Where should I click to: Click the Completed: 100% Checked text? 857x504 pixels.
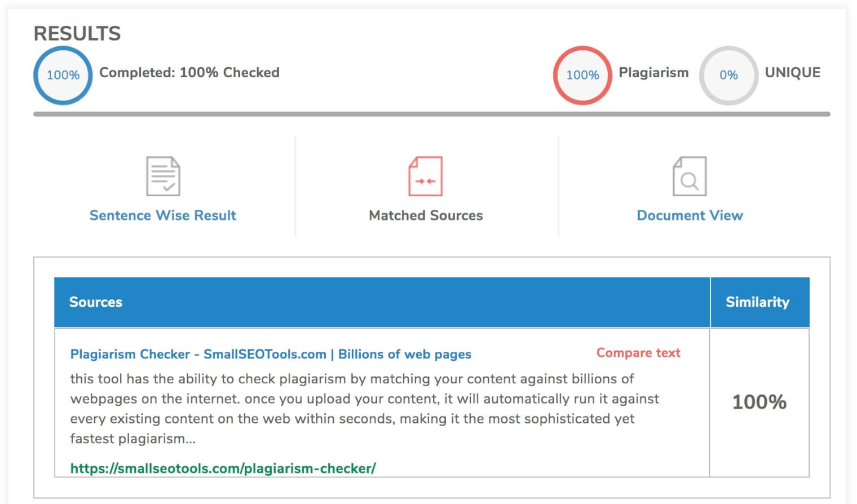(x=189, y=73)
